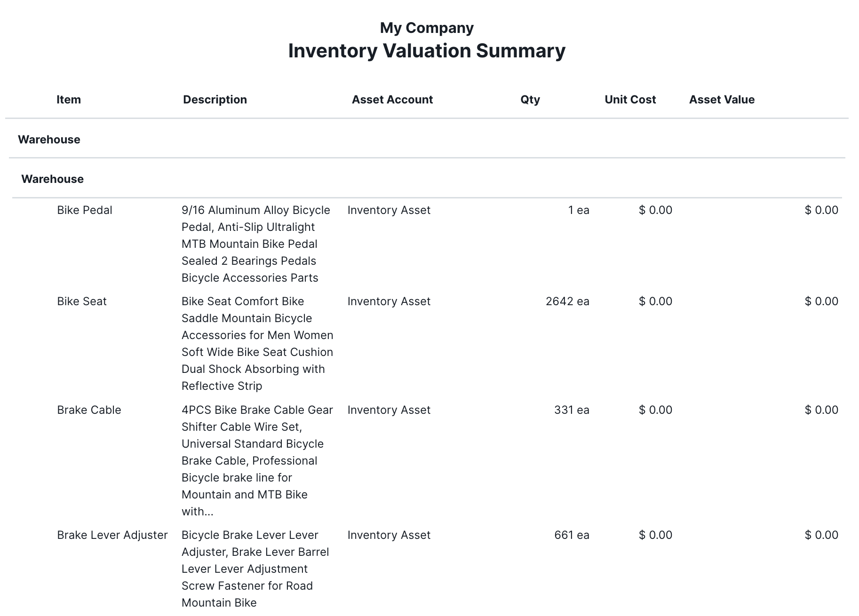Click Bike Seat's $ 0.00 asset value
The image size is (859, 616).
coord(821,301)
